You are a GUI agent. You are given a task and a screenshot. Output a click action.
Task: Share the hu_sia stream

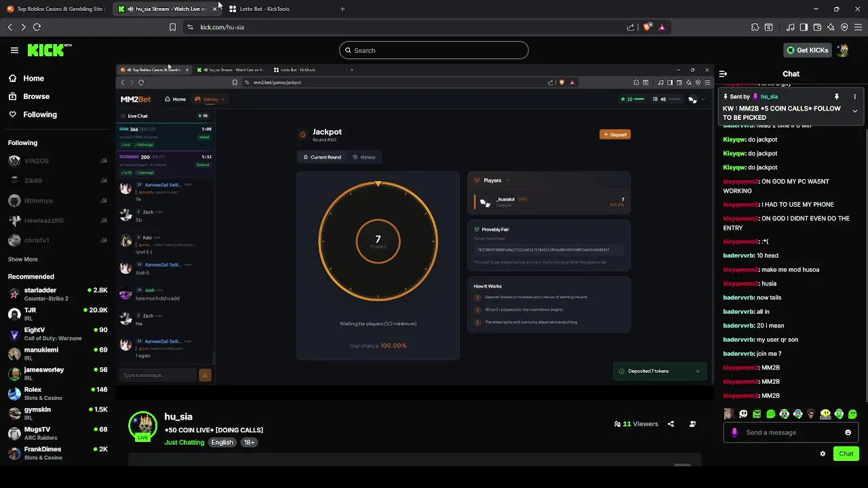tap(671, 424)
